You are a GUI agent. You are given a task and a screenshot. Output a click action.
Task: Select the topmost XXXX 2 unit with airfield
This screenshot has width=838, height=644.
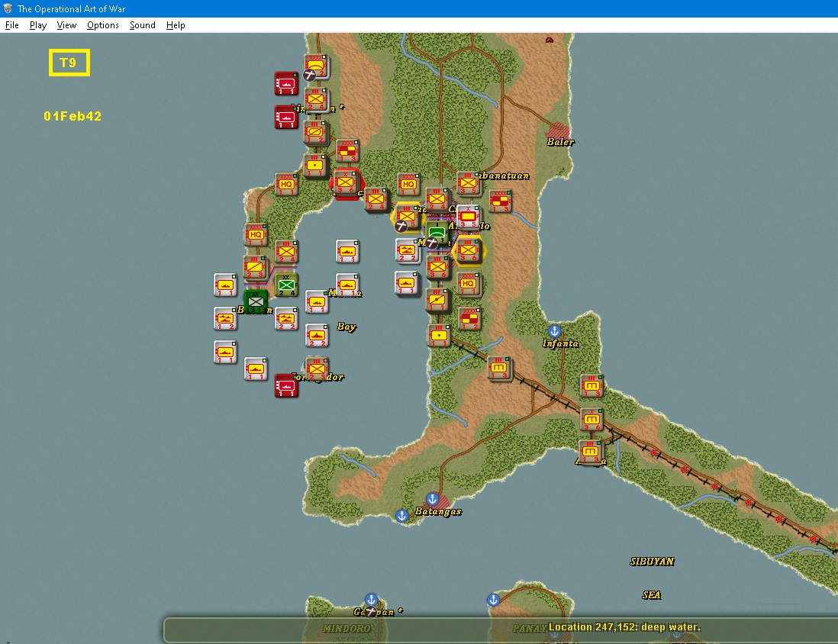click(x=317, y=66)
